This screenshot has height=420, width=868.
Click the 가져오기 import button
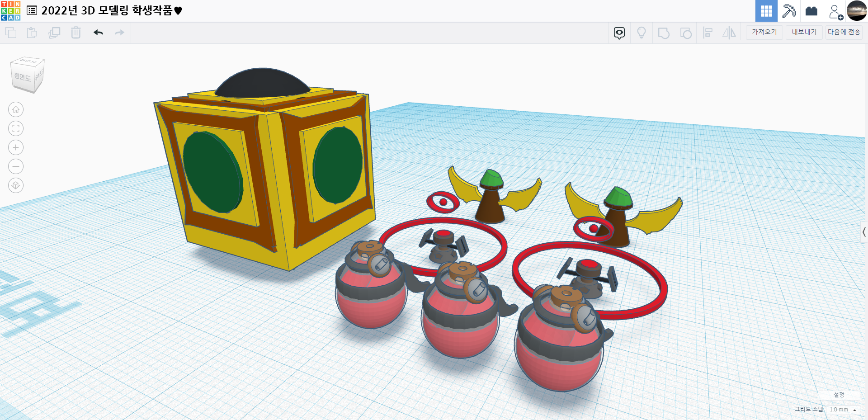[x=764, y=32]
